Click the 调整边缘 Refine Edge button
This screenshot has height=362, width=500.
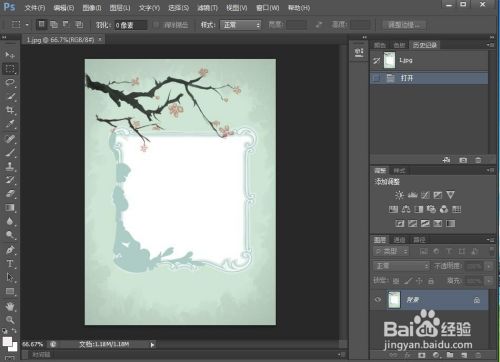click(x=404, y=25)
